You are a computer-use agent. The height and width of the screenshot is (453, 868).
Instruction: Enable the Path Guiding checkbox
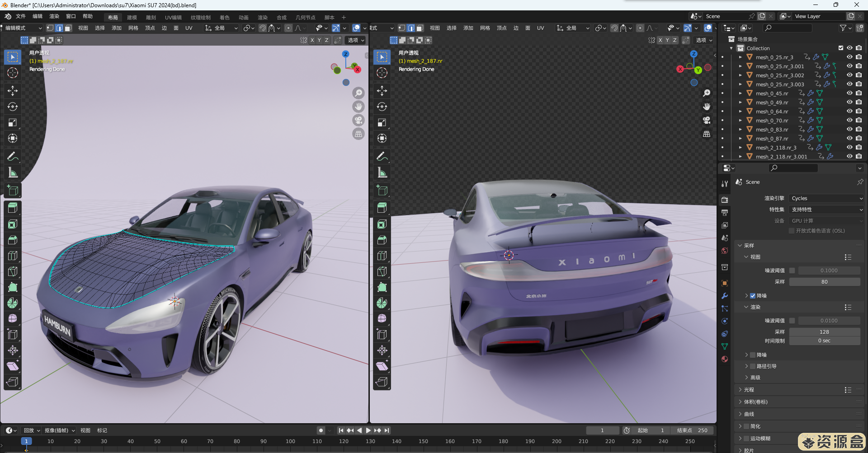pyautogui.click(x=753, y=366)
